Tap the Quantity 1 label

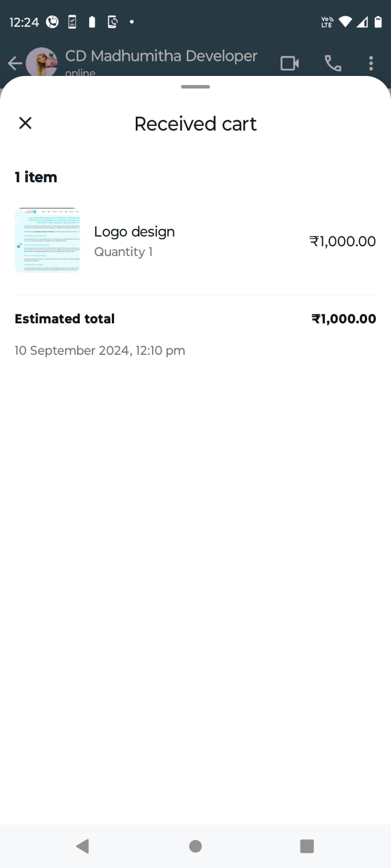click(123, 252)
